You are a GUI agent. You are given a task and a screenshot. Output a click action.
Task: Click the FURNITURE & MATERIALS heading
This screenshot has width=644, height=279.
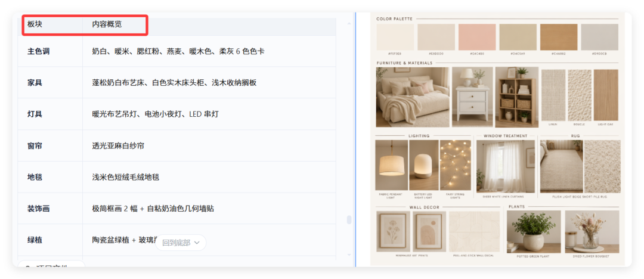click(404, 63)
